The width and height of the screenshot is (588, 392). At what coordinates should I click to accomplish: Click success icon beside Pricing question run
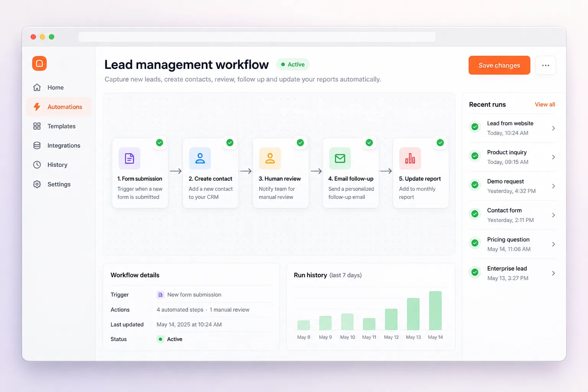[475, 243]
